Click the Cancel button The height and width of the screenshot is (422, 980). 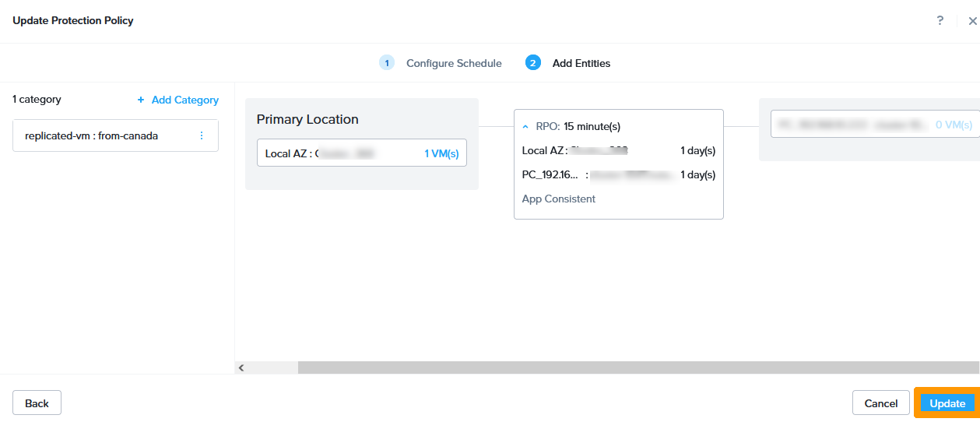880,403
